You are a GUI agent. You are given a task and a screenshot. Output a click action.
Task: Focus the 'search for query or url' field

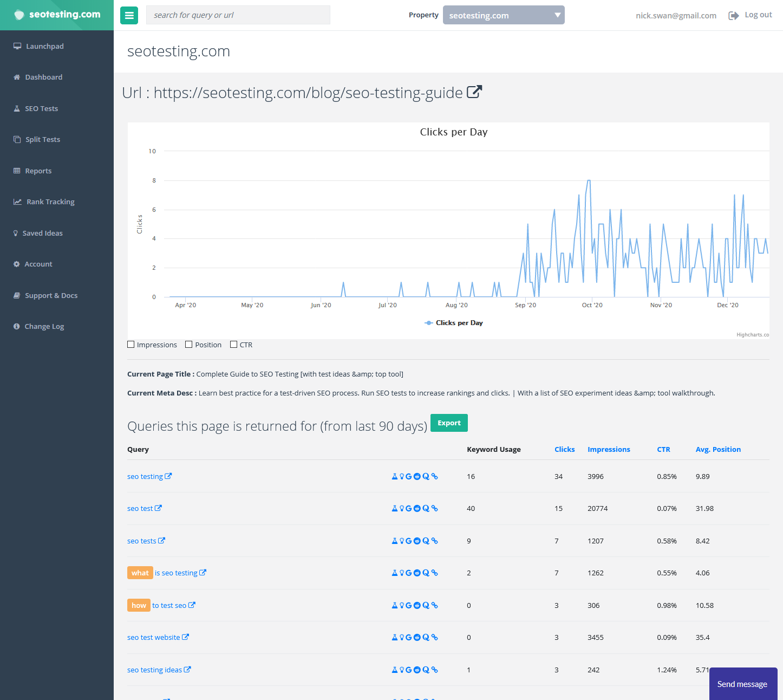(238, 15)
